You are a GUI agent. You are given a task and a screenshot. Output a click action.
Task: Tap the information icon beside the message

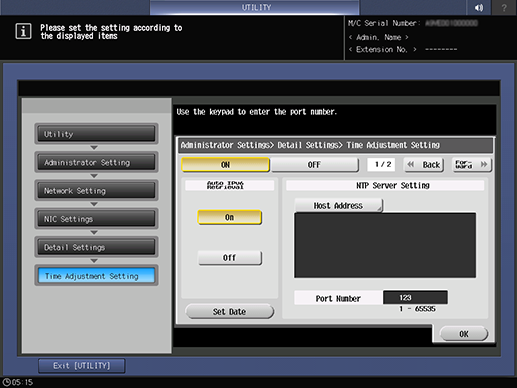pos(23,31)
